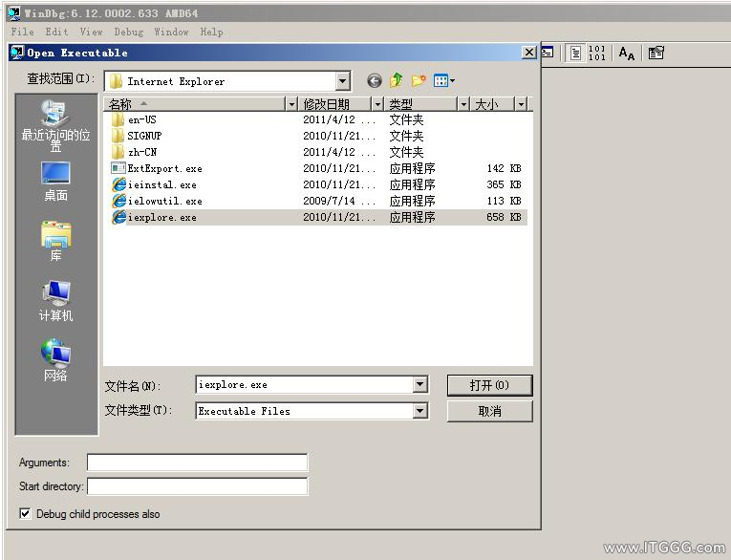Open the File menu
Screen dimensions: 731x560
(22, 32)
